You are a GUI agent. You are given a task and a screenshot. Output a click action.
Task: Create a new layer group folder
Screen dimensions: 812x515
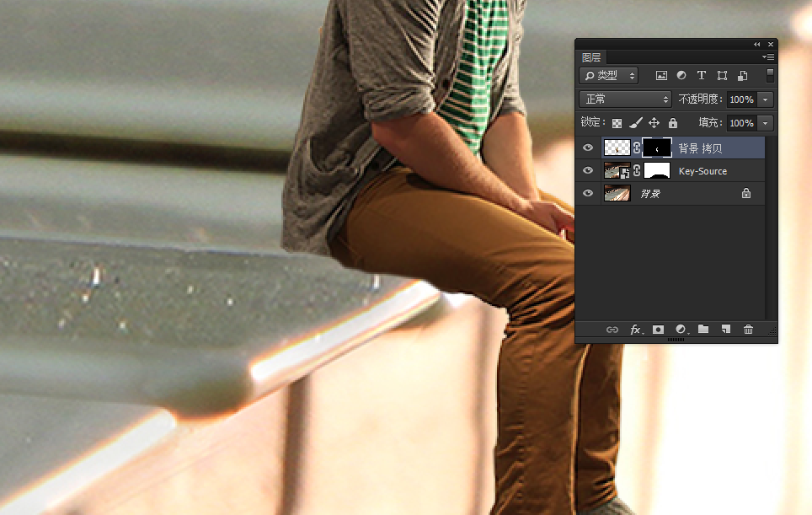click(703, 330)
